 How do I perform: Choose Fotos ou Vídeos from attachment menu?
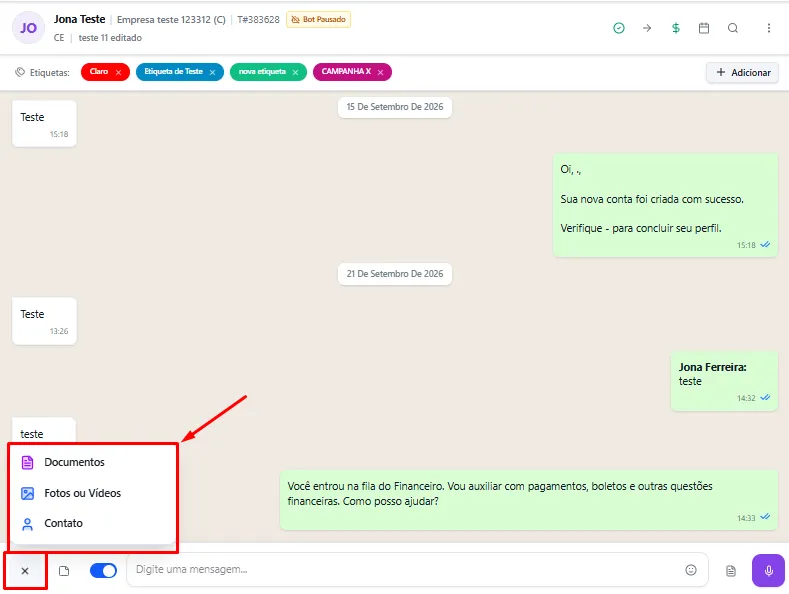[94, 493]
